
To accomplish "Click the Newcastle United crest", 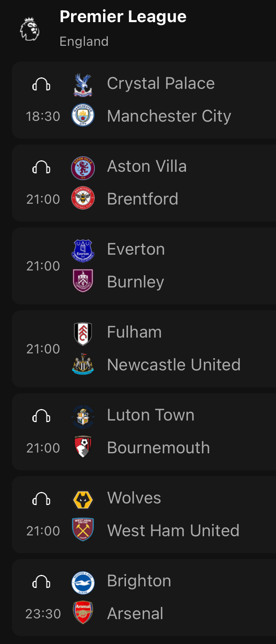I will (x=83, y=364).
